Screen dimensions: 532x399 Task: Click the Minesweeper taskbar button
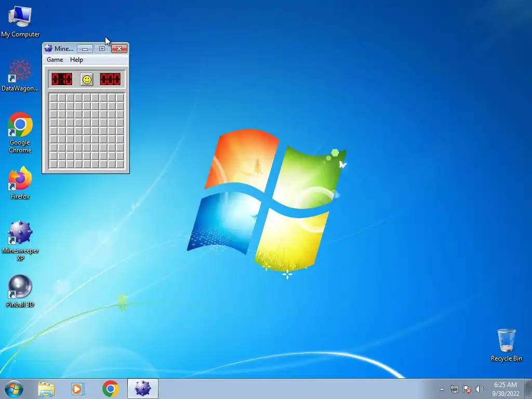pyautogui.click(x=143, y=389)
